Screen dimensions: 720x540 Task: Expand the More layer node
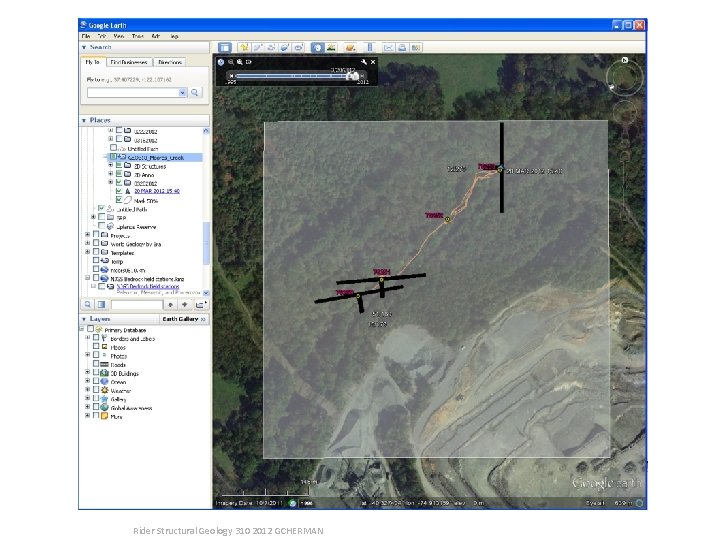point(87,416)
